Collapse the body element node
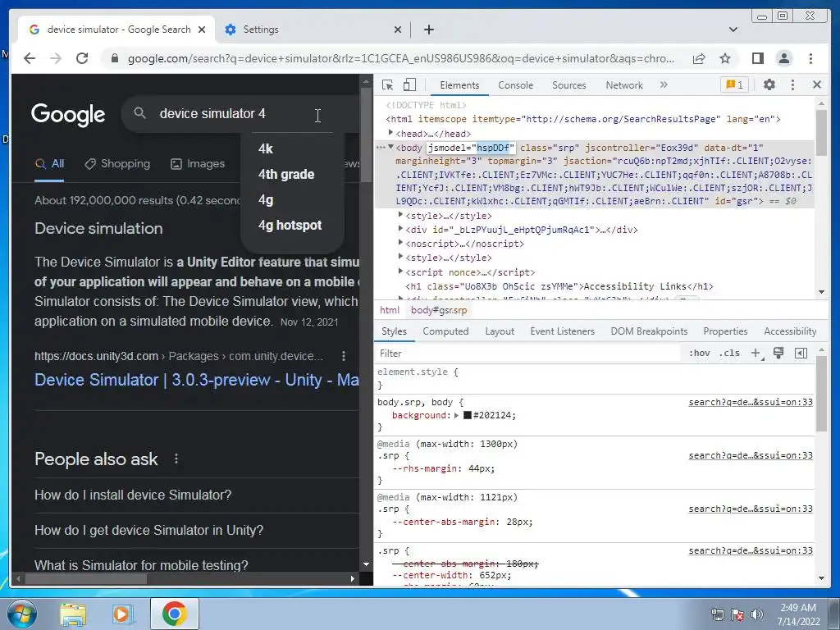The image size is (840, 630). 390,147
